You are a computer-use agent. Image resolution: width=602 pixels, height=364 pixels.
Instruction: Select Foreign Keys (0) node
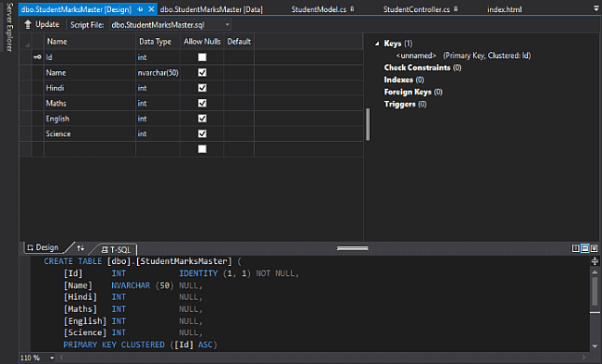tap(413, 92)
